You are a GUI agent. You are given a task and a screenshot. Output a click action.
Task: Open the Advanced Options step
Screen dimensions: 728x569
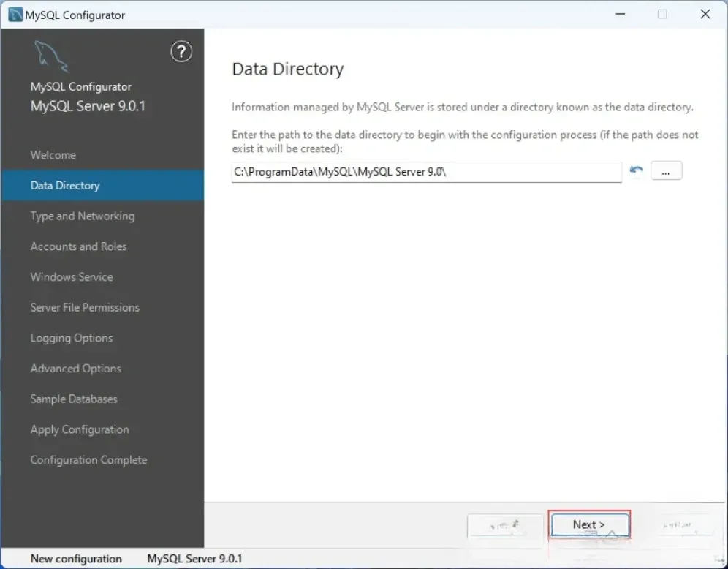(76, 369)
